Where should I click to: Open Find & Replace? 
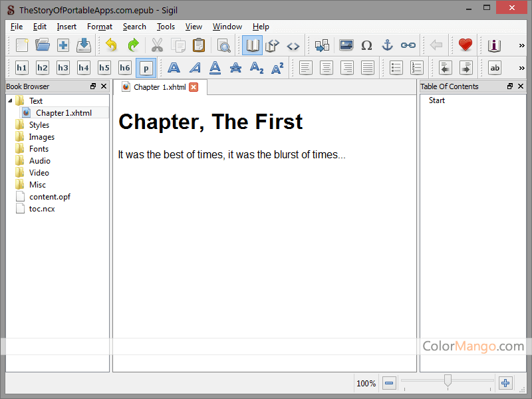(224, 45)
